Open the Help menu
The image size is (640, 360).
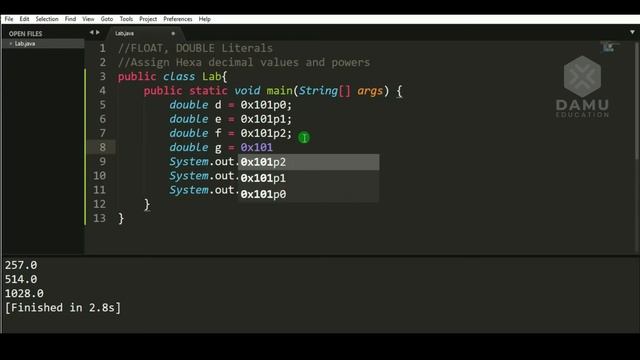pyautogui.click(x=204, y=19)
